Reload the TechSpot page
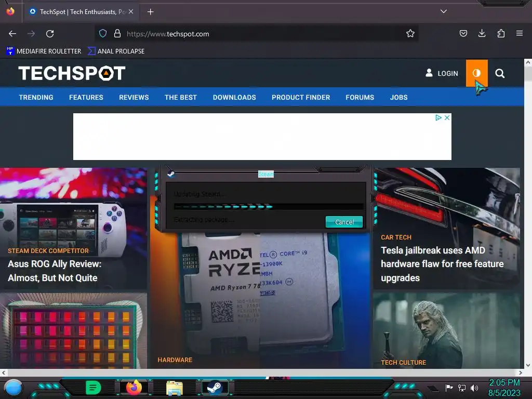The image size is (532, 399). [x=50, y=34]
